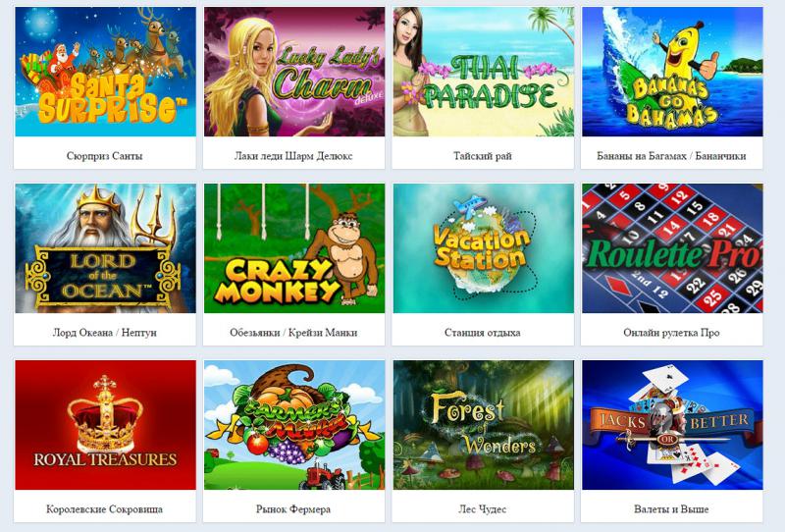785x532 pixels.
Task: Open the Forest of Wonders thumbnail
Action: click(483, 425)
